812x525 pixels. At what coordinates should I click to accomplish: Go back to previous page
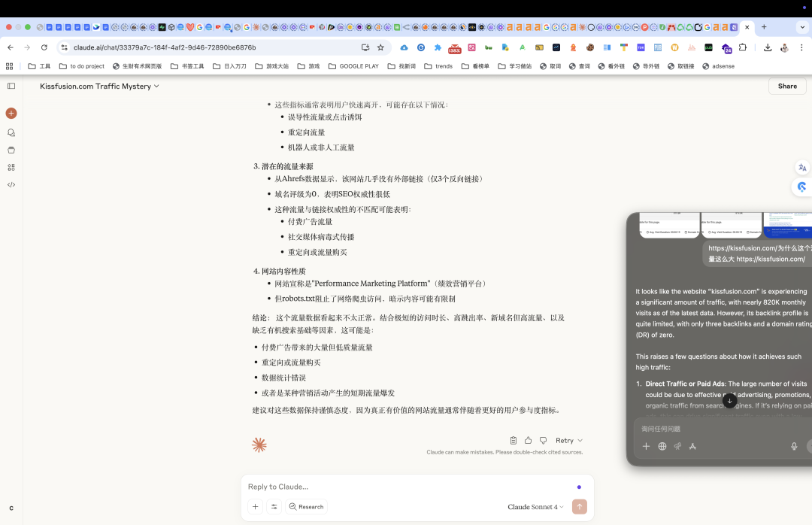click(x=11, y=47)
